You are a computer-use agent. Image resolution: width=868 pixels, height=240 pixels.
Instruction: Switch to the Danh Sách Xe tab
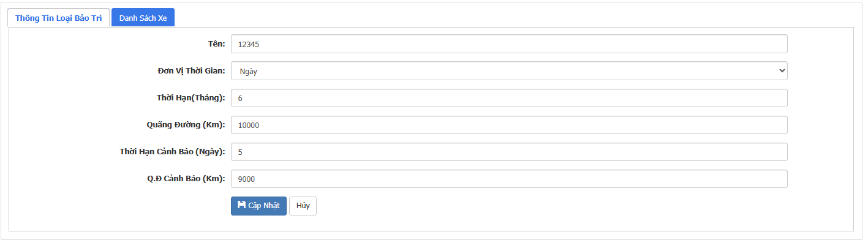coord(143,18)
